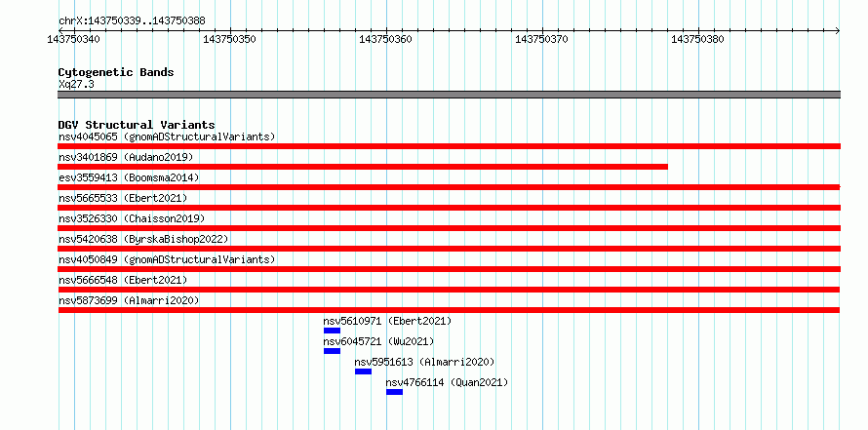
Task: Select the blue bar under nsv6045721
Action: 333,351
